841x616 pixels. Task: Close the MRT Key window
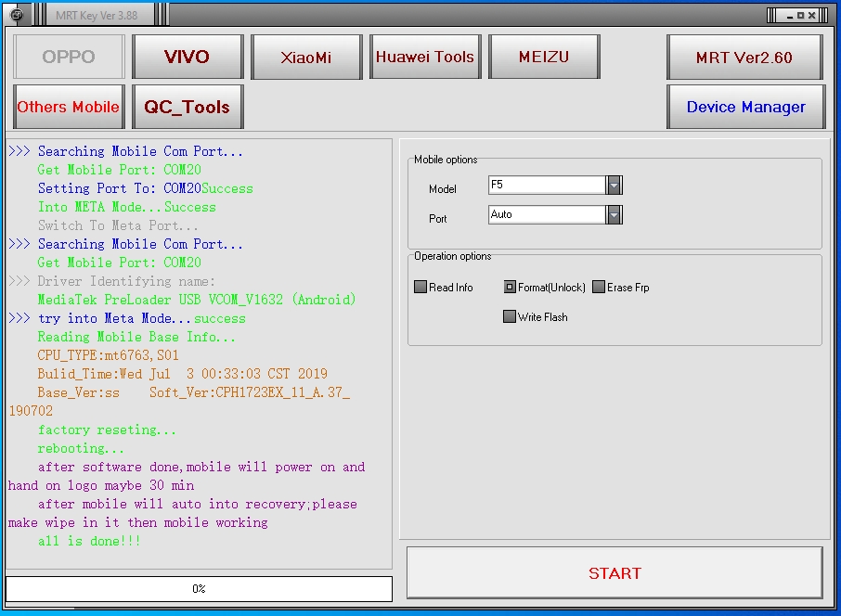click(811, 16)
